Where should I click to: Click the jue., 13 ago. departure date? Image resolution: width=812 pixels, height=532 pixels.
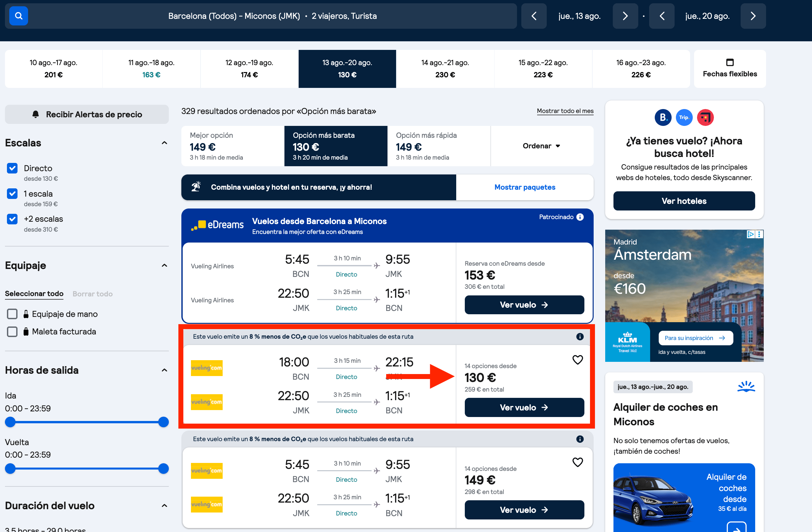579,16
